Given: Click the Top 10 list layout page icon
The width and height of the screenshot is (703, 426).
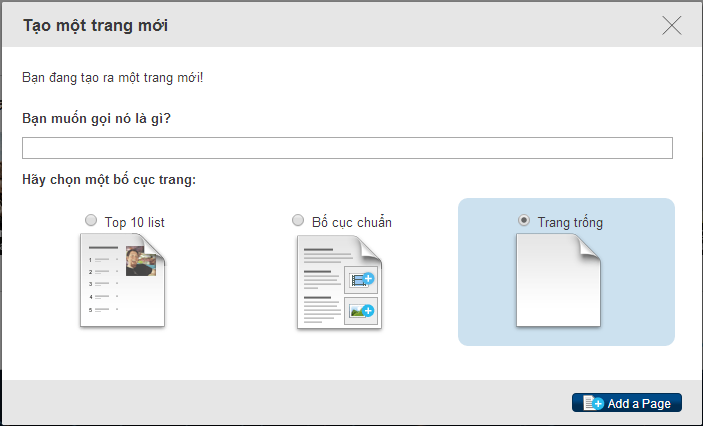Looking at the screenshot, I should [x=122, y=282].
